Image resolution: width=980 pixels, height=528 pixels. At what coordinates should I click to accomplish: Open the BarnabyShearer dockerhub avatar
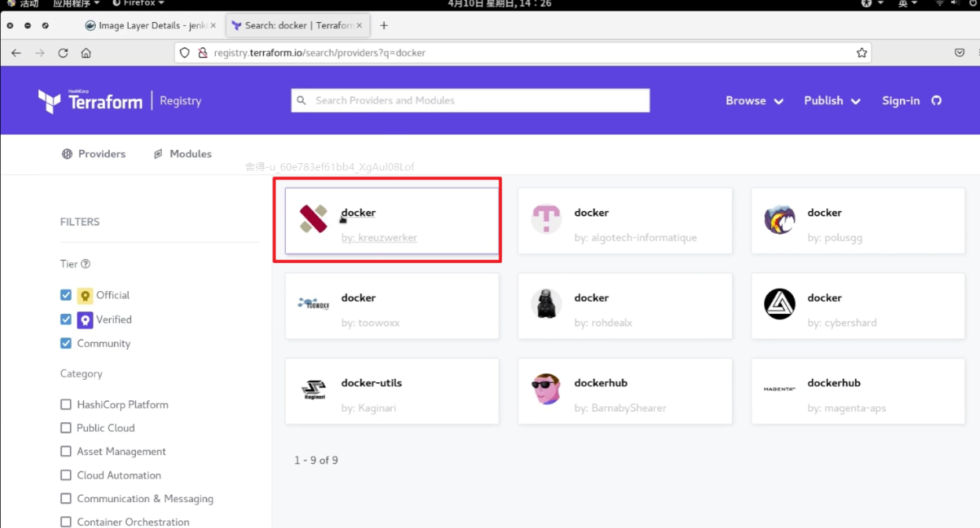coord(546,389)
